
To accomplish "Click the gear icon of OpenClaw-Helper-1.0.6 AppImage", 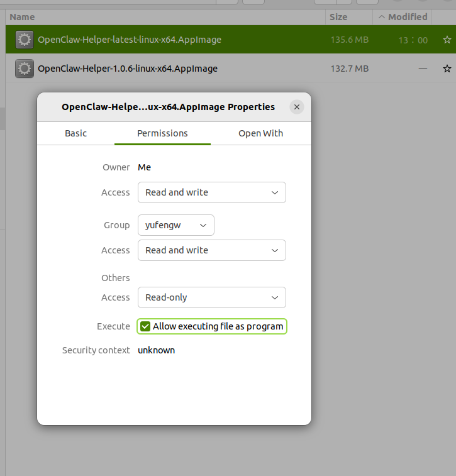I will (x=24, y=69).
